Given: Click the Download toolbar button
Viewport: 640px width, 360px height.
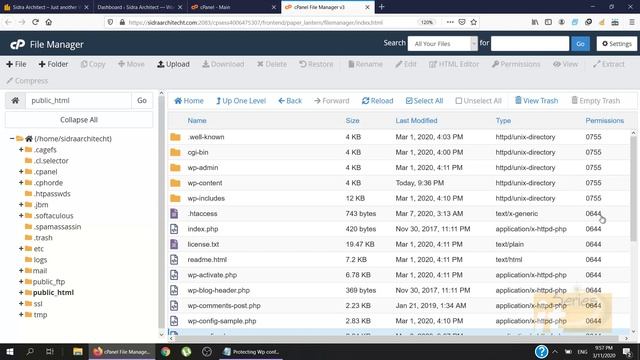Looking at the screenshot, I should (223, 64).
